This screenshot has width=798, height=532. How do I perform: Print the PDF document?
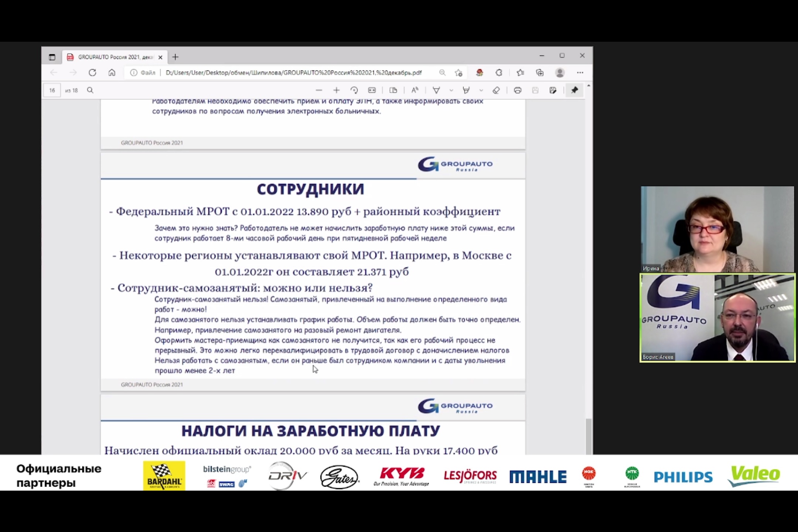(518, 90)
